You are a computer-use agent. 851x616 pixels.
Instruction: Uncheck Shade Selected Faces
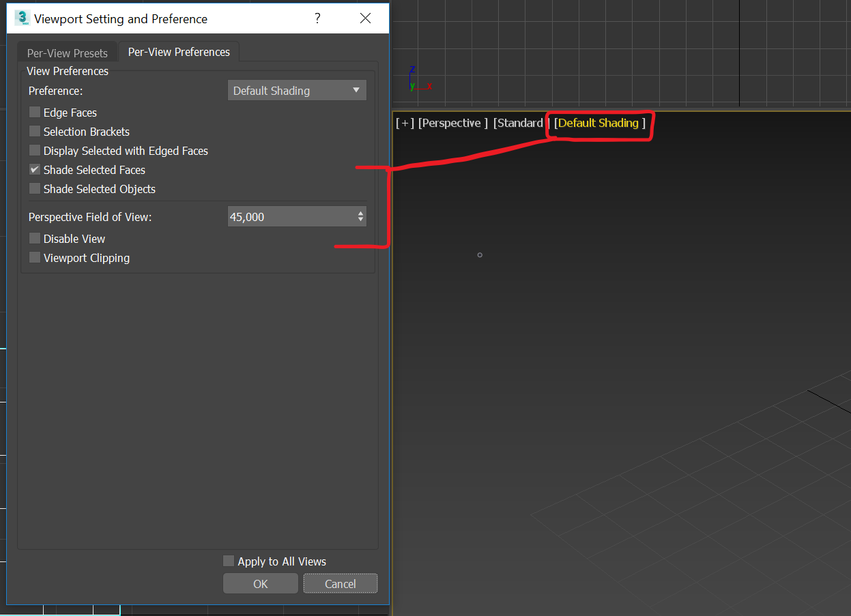(35, 170)
